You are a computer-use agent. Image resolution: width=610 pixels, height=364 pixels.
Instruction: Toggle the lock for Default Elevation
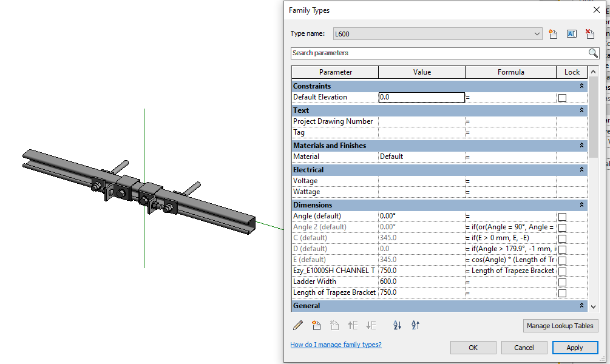coord(562,98)
